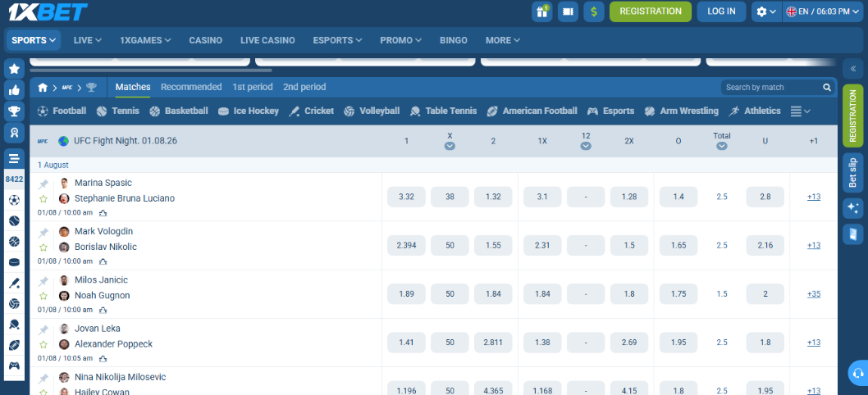This screenshot has height=395, width=868.
Task: Favorite the Mark Vologdin match star
Action: pos(43,247)
